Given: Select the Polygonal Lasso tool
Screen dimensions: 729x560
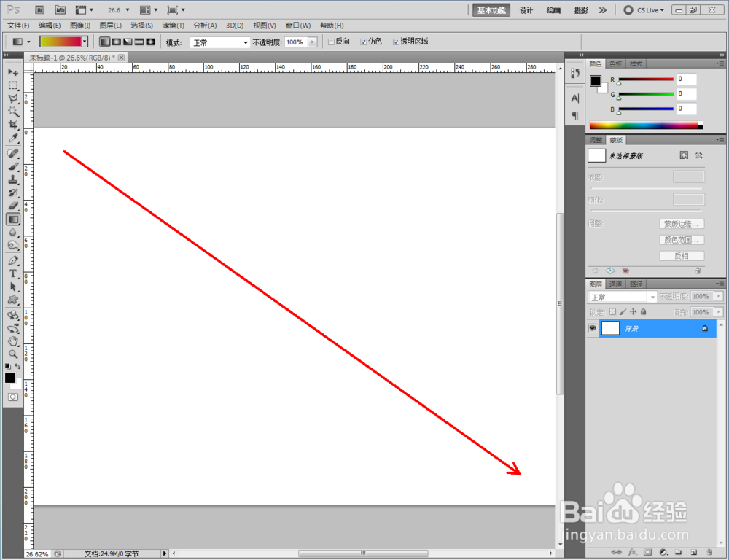Looking at the screenshot, I should click(13, 98).
